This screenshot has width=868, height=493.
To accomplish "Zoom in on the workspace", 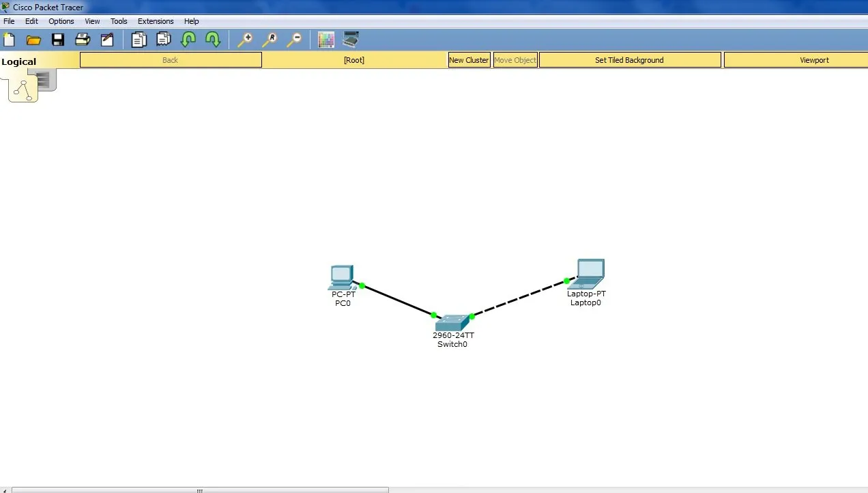I will [245, 40].
